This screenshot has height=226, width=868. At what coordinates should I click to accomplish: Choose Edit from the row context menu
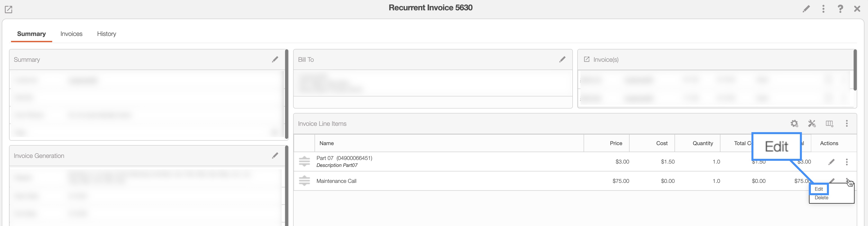pyautogui.click(x=819, y=189)
